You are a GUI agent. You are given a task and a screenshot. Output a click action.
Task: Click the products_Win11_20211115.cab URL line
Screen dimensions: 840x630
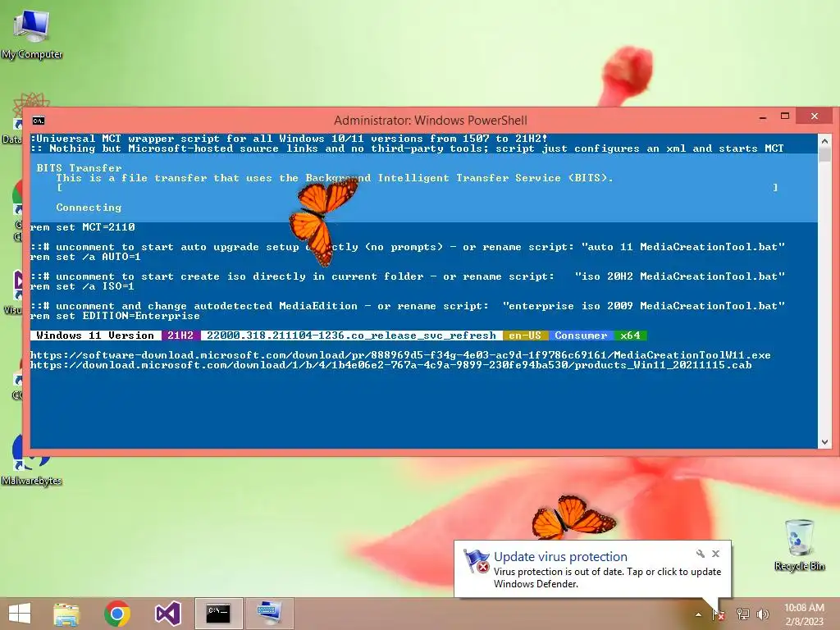(x=390, y=365)
